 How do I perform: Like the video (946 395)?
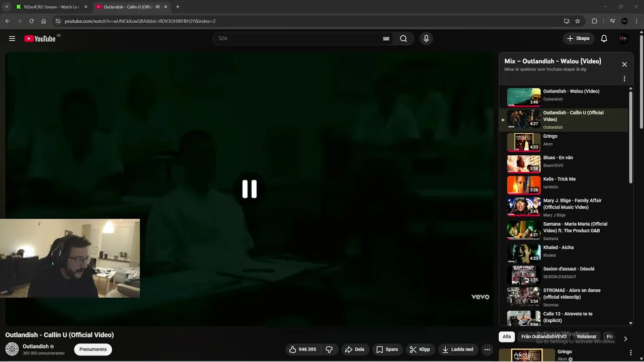coord(302,349)
